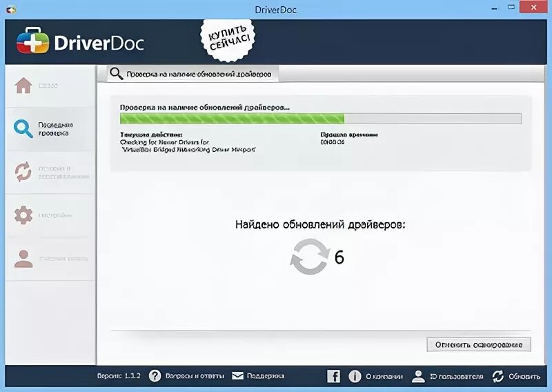Click the question mark 'Вопросы и ответы' icon
The width and height of the screenshot is (552, 392).
click(x=155, y=376)
